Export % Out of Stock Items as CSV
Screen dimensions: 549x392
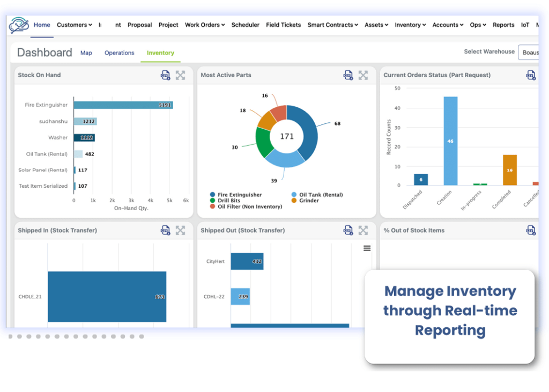click(x=531, y=230)
